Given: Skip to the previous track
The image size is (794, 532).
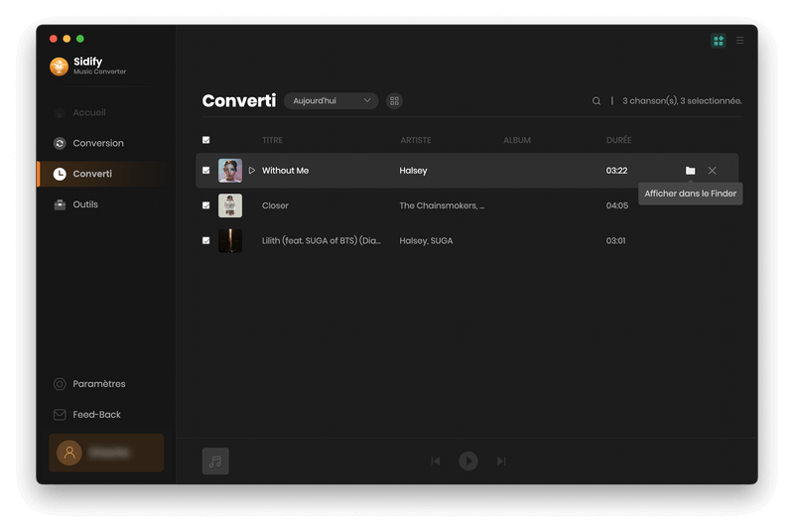Looking at the screenshot, I should click(436, 461).
